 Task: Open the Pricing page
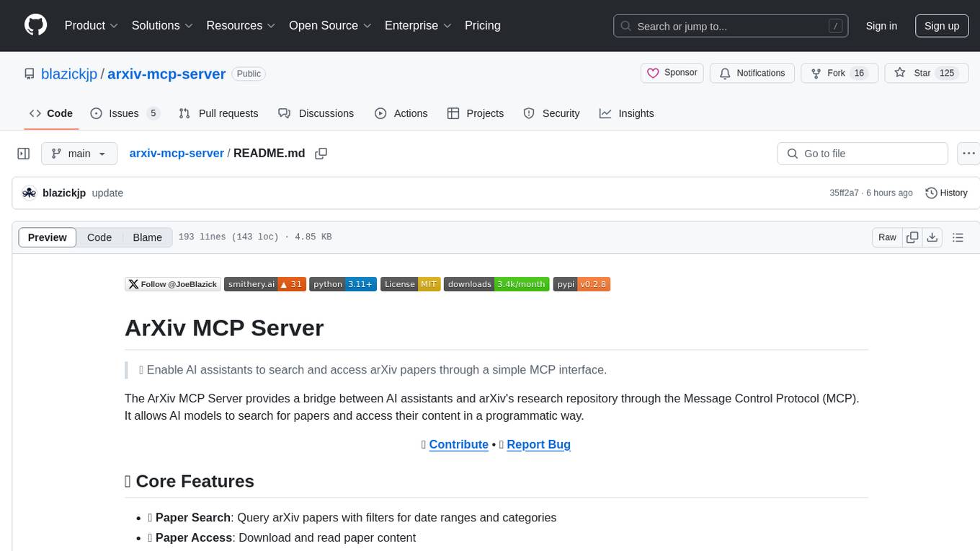pyautogui.click(x=483, y=25)
